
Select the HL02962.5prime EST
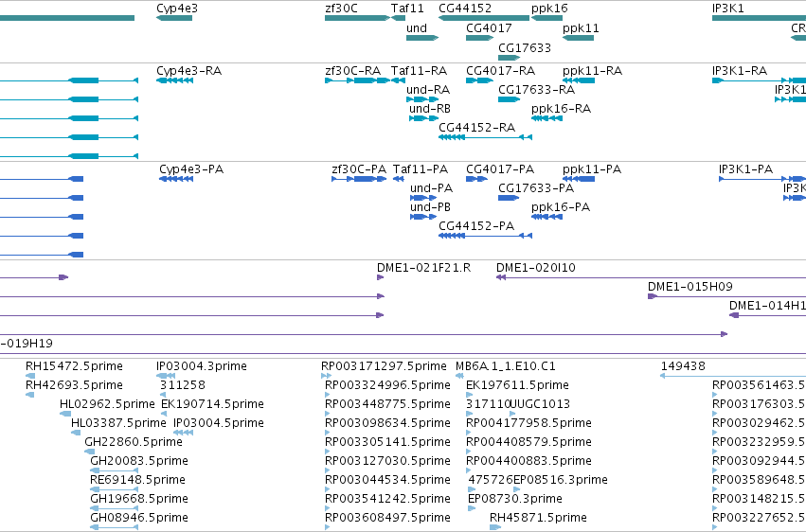(65, 414)
